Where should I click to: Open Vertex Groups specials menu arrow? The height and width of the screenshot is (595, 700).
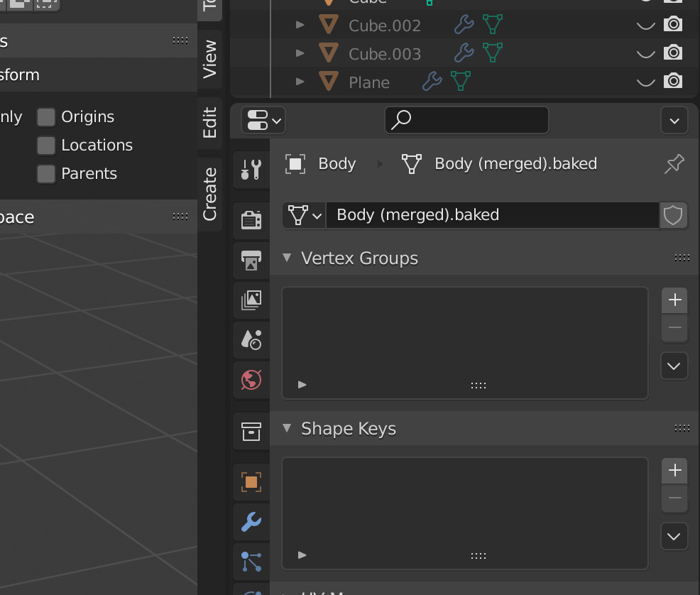pos(674,366)
